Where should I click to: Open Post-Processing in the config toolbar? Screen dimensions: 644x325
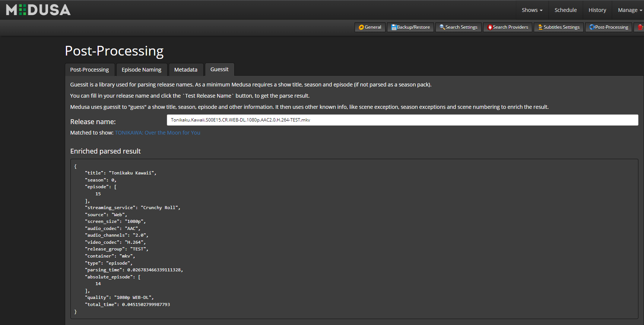[609, 27]
